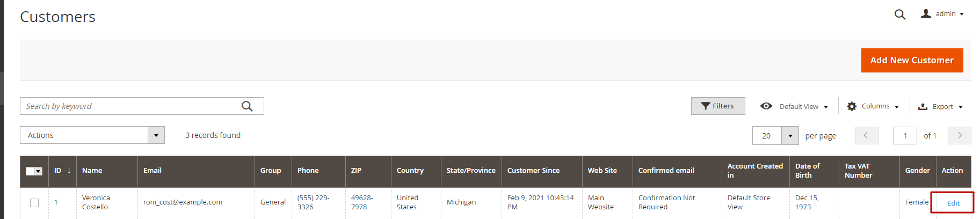Open the admin user account menu
The width and height of the screenshot is (980, 219).
point(942,14)
